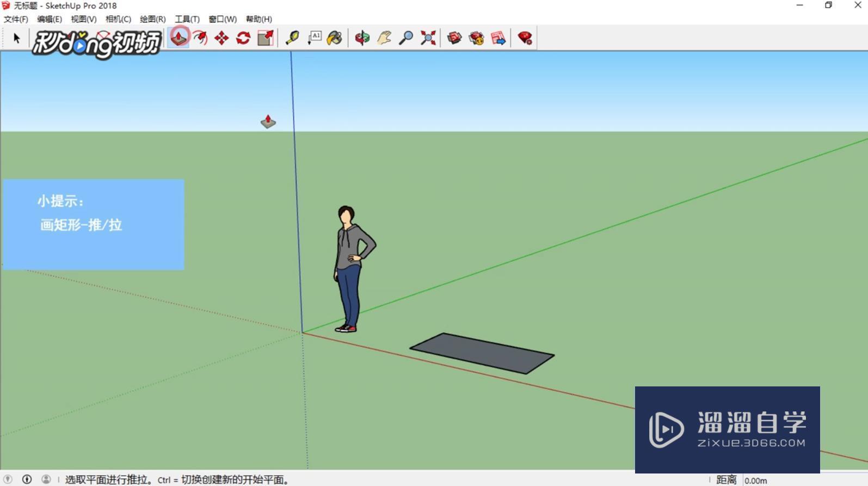Open 工具(T) menu
Viewport: 868px width, 486px height.
point(187,19)
